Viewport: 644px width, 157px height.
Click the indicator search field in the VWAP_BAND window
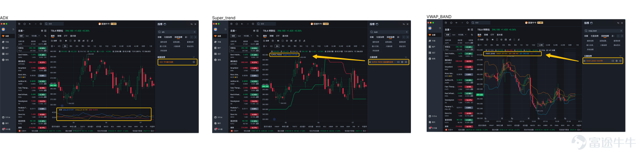(x=604, y=31)
